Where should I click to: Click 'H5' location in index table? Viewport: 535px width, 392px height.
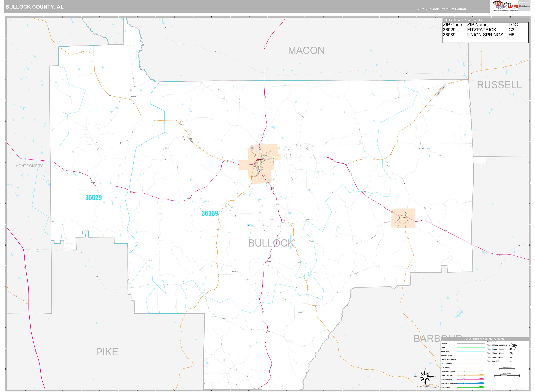[511, 35]
